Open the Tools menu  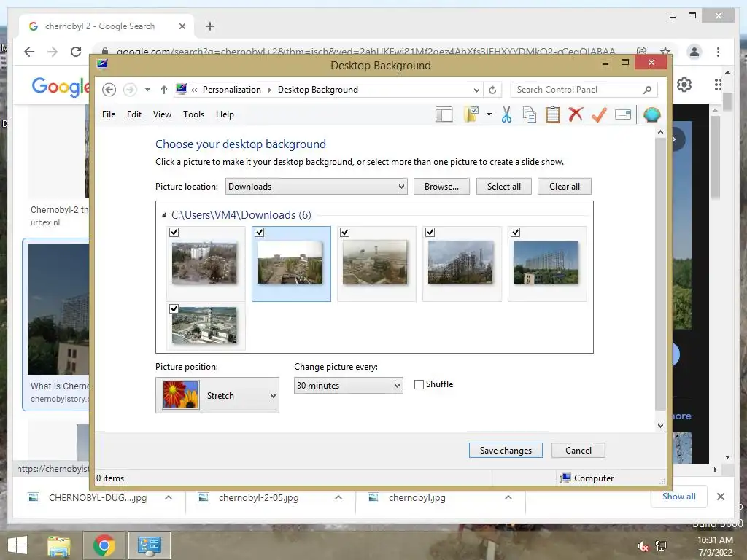[x=193, y=114]
